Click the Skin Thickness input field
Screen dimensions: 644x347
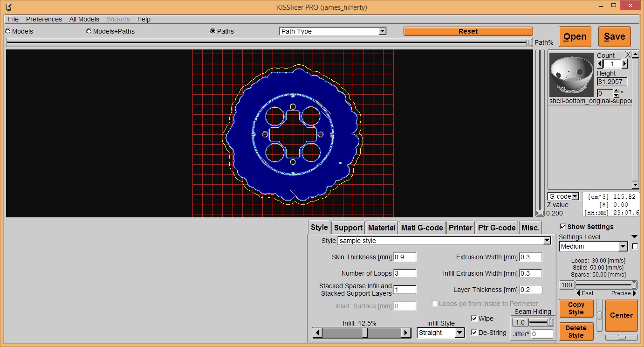coord(405,257)
